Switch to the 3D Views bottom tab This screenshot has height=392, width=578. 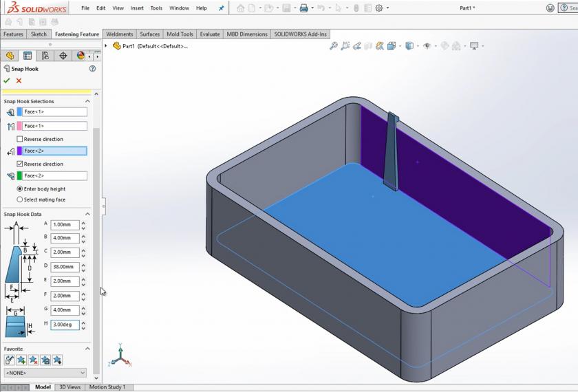coord(69,387)
